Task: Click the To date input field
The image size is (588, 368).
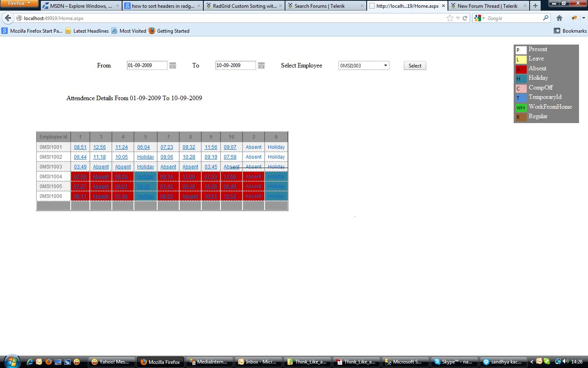Action: pyautogui.click(x=236, y=65)
